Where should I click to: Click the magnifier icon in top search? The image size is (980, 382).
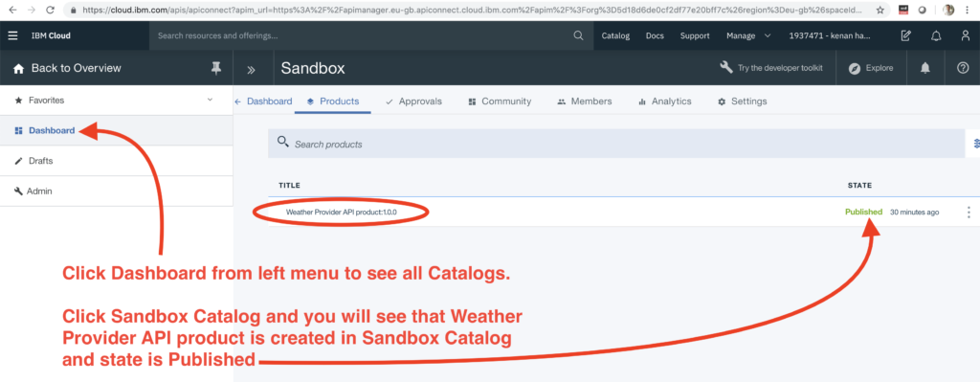[x=579, y=35]
